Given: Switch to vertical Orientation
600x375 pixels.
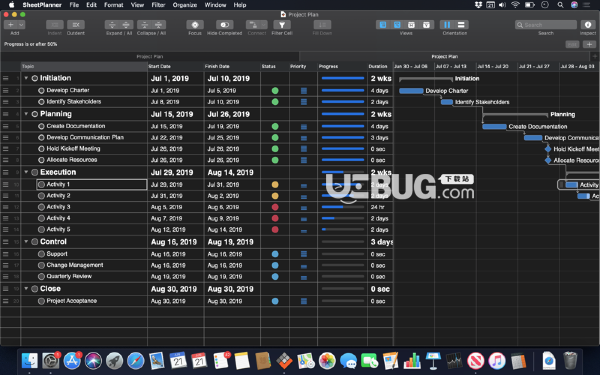Looking at the screenshot, I should (447, 25).
